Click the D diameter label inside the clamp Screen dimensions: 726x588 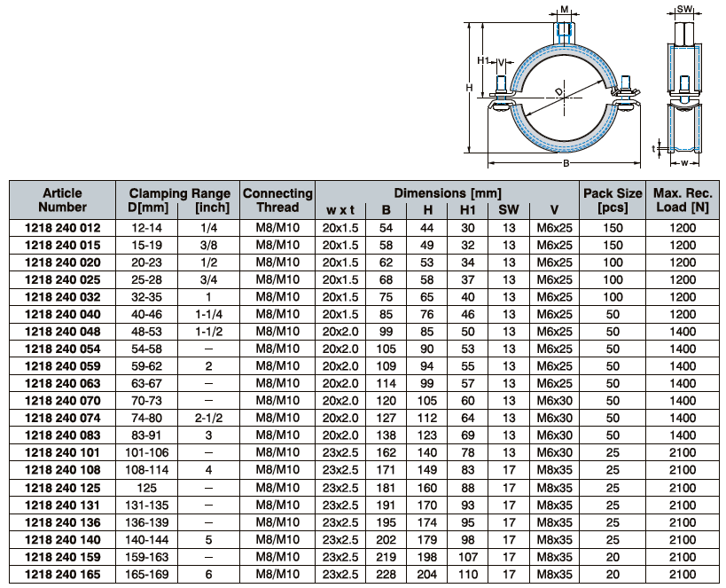click(559, 91)
